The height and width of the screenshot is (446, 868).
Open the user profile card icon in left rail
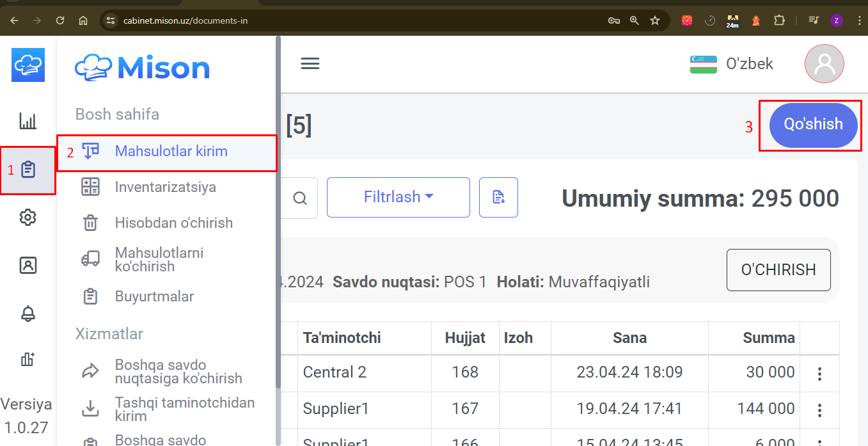(x=28, y=265)
